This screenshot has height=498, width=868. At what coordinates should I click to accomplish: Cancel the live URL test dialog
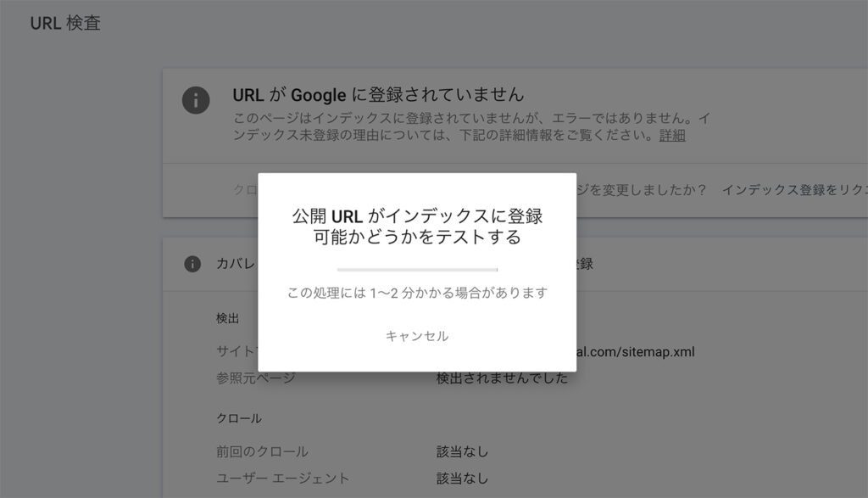(417, 336)
